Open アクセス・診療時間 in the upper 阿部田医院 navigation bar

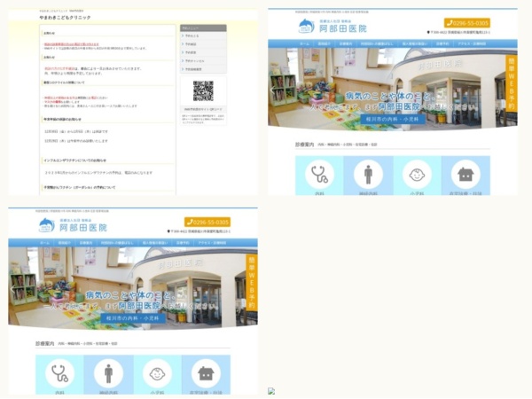tap(472, 43)
